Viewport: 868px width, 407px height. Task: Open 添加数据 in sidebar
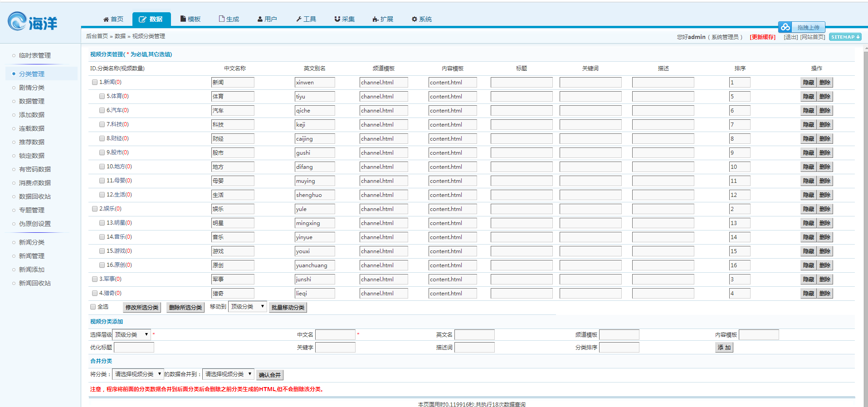click(x=32, y=115)
